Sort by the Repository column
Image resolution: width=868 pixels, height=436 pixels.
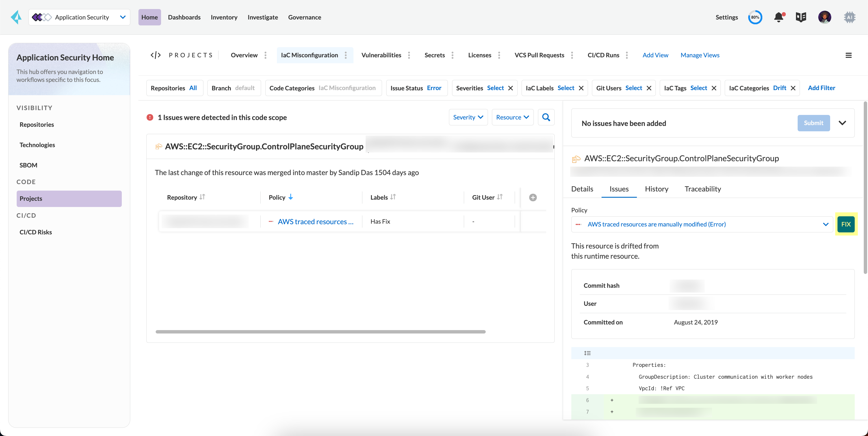(x=202, y=197)
